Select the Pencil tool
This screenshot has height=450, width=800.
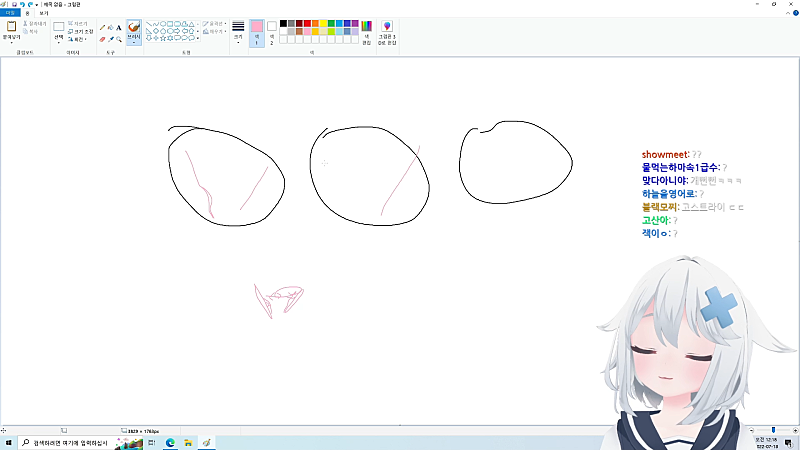102,28
